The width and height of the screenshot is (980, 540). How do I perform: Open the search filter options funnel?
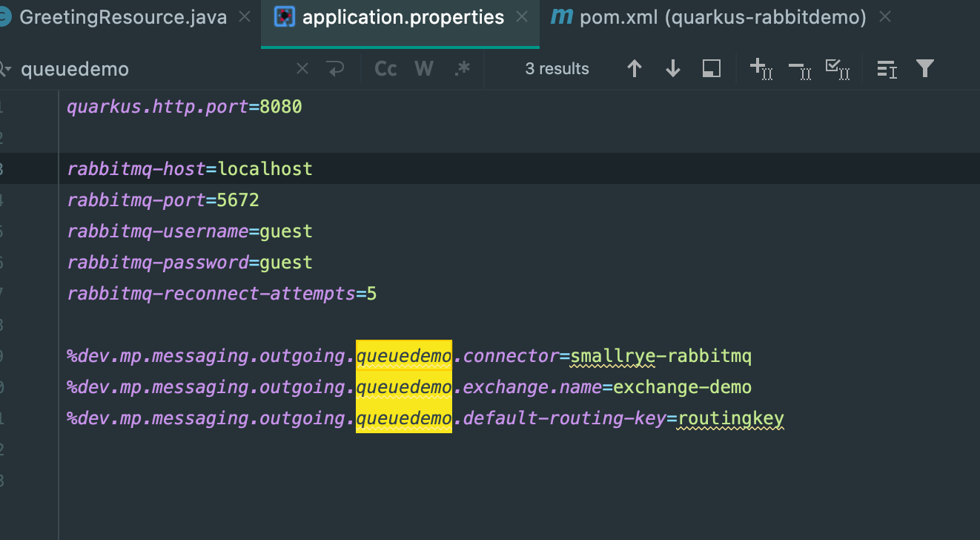(925, 69)
